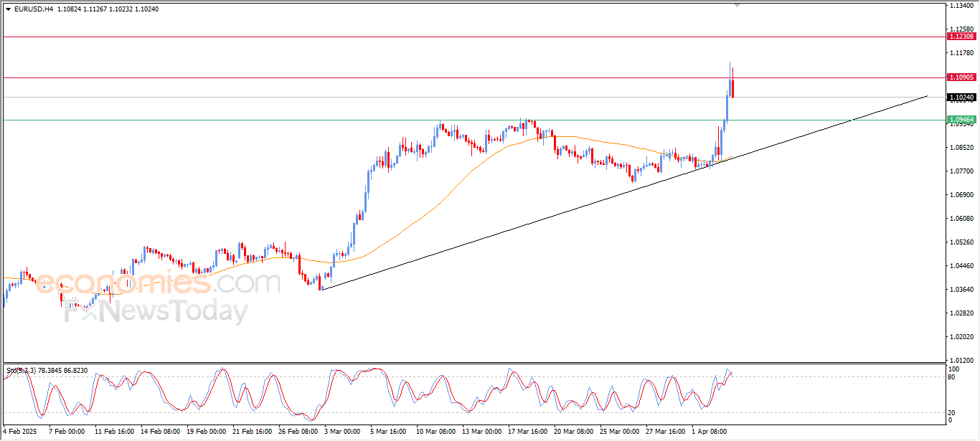Select the EURUSD,H4 symbol title

point(33,9)
